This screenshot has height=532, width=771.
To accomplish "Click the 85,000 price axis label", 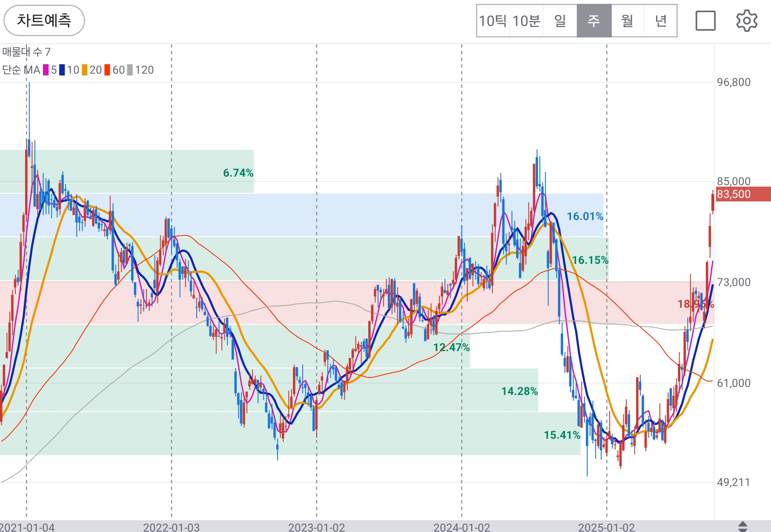I will pos(734,181).
